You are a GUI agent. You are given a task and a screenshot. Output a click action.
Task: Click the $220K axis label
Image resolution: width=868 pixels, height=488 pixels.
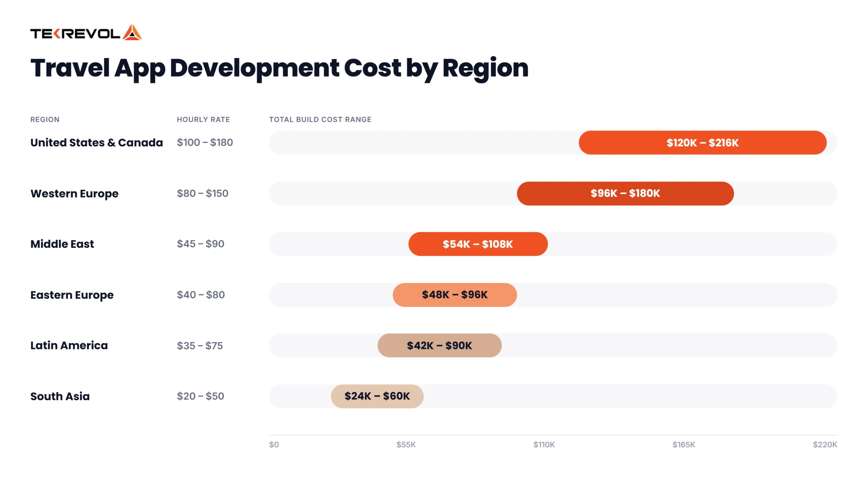click(825, 444)
